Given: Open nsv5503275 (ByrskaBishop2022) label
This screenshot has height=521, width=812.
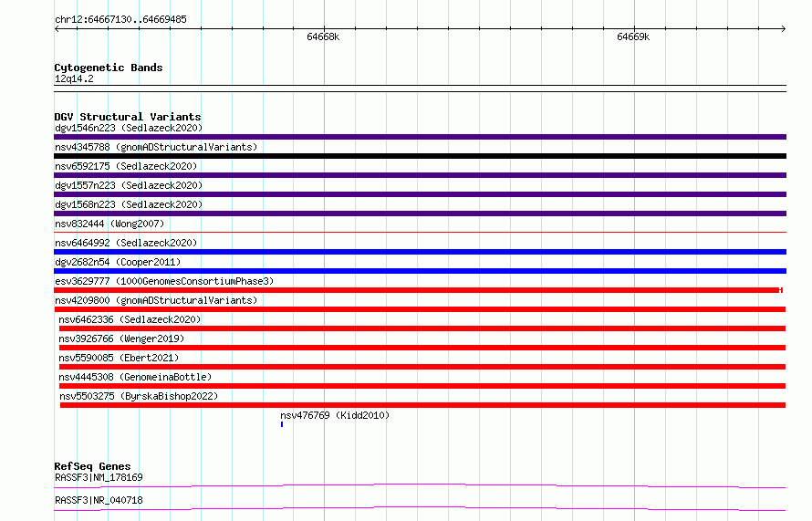Looking at the screenshot, I should point(139,396).
